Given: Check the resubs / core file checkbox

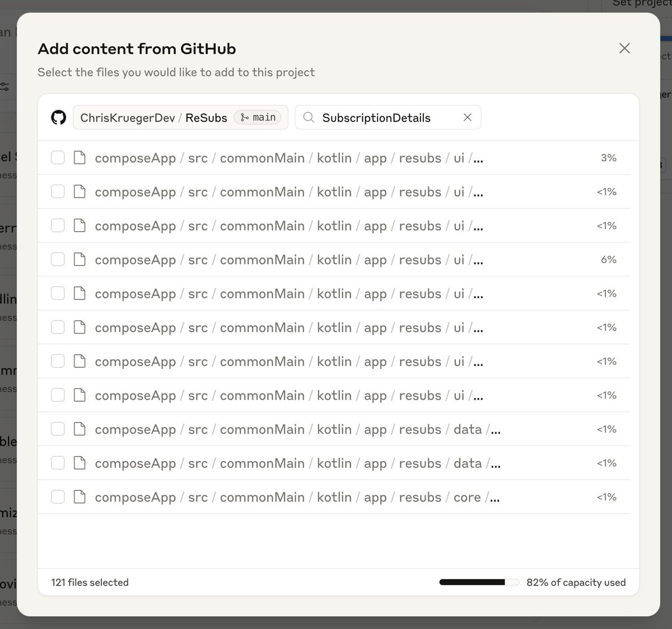Looking at the screenshot, I should click(58, 497).
